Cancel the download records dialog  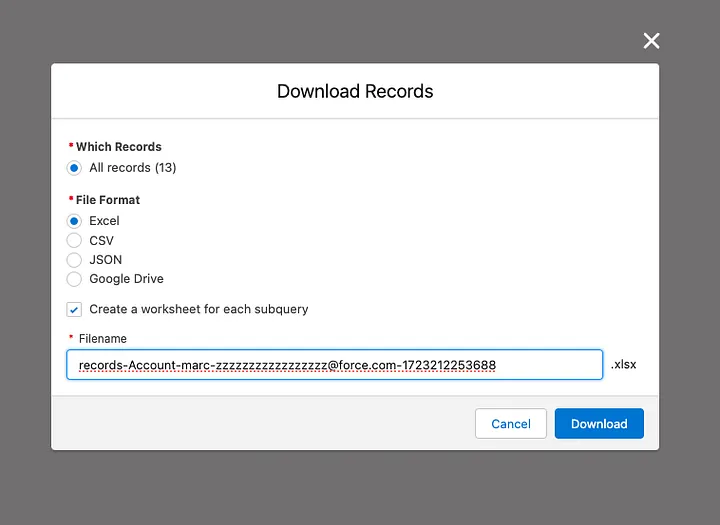click(511, 423)
